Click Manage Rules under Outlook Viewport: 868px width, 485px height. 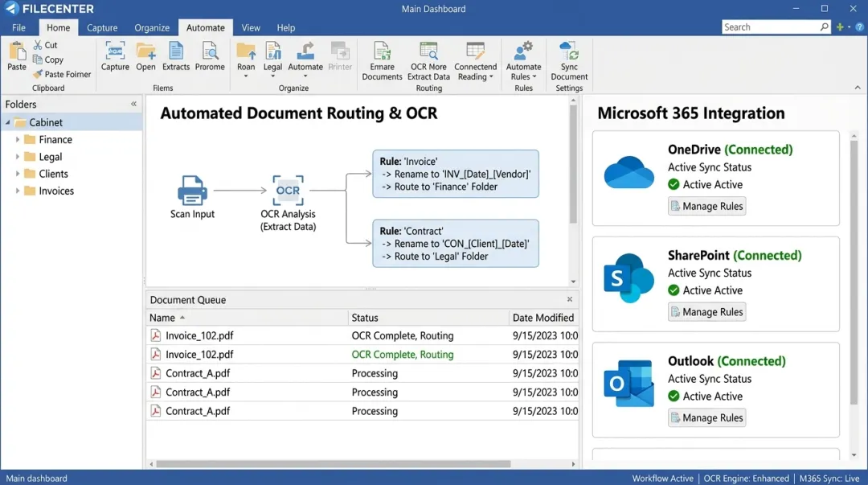[707, 418]
